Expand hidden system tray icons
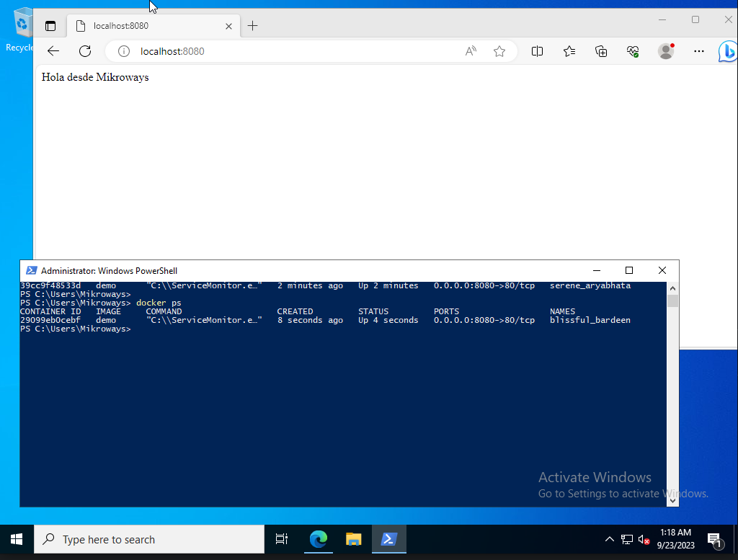 point(610,539)
